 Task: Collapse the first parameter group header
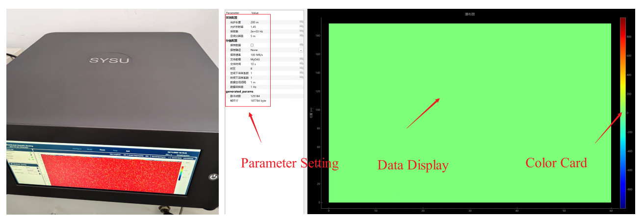coord(232,18)
